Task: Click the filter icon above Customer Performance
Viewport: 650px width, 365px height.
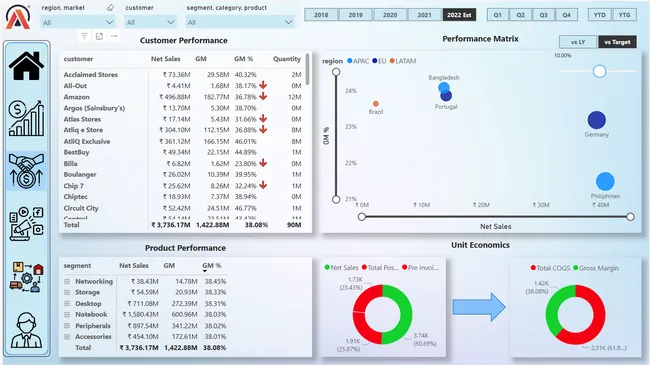Action: 84,36
